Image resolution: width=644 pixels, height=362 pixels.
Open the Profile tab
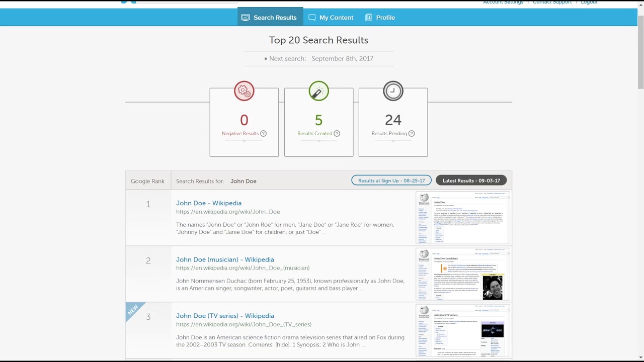pos(380,17)
